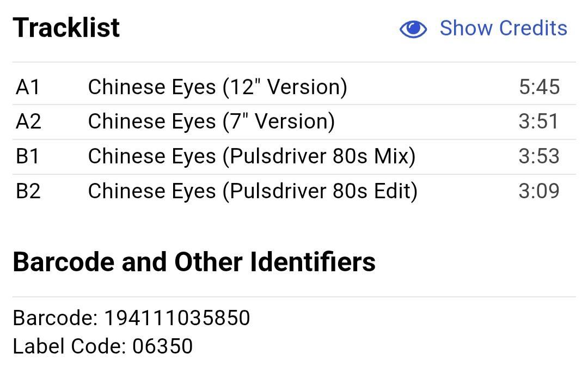This screenshot has height=378, width=588.
Task: Click the eye icon beside Show Credits
Action: [413, 29]
